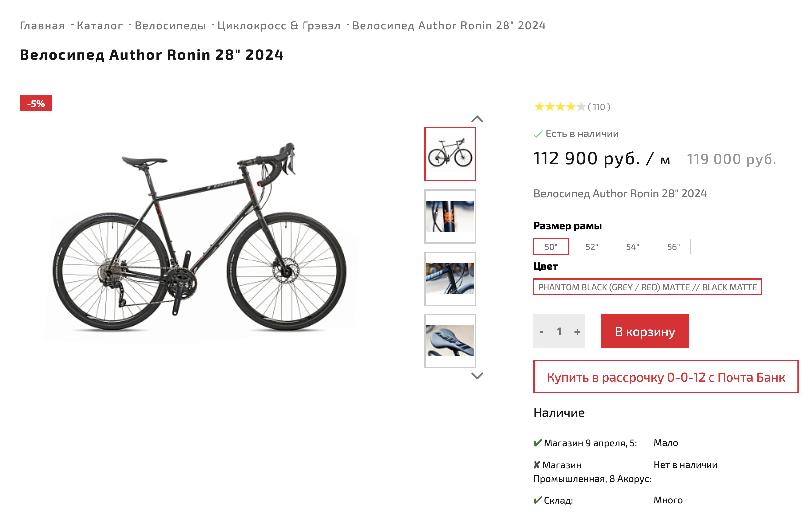
Task: Add bike to cart with В корзину
Action: 645,331
